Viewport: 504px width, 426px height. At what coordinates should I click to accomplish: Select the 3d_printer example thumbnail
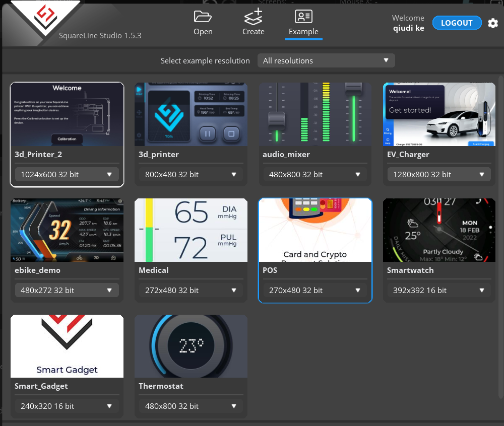click(191, 114)
